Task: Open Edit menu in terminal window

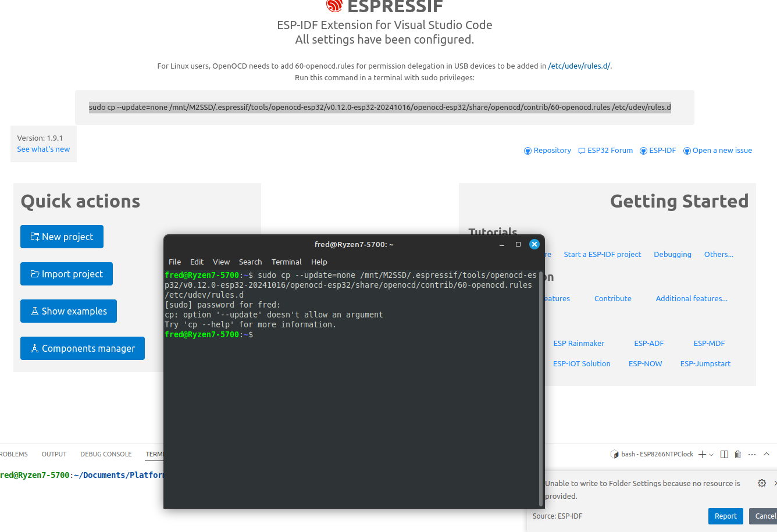Action: coord(197,262)
